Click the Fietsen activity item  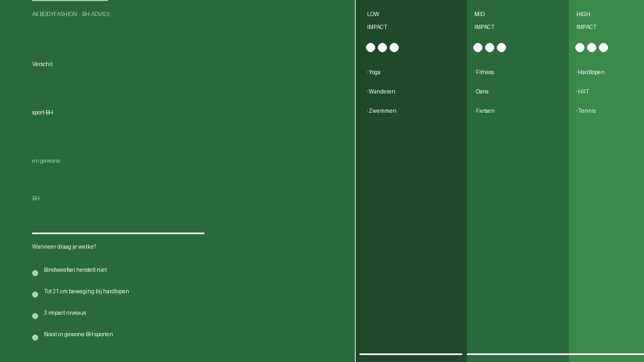point(485,111)
